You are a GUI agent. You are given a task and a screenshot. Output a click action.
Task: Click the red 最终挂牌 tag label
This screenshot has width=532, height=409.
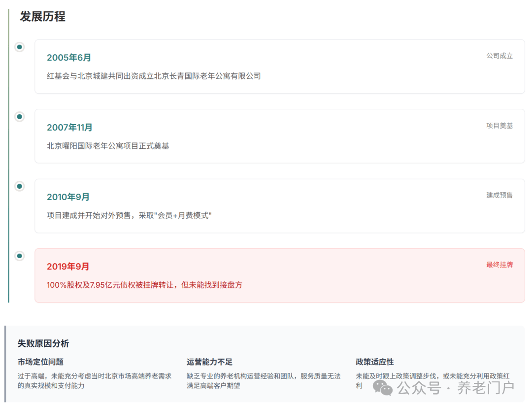click(499, 265)
